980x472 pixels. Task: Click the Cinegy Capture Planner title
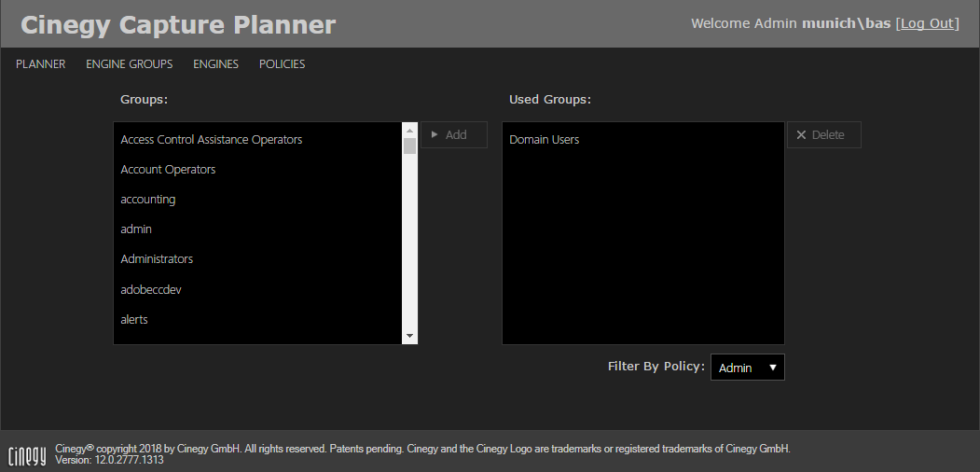(x=178, y=25)
